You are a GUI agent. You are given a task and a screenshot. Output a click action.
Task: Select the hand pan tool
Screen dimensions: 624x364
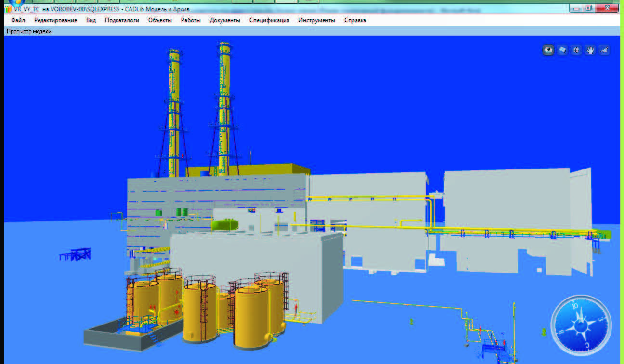(590, 50)
